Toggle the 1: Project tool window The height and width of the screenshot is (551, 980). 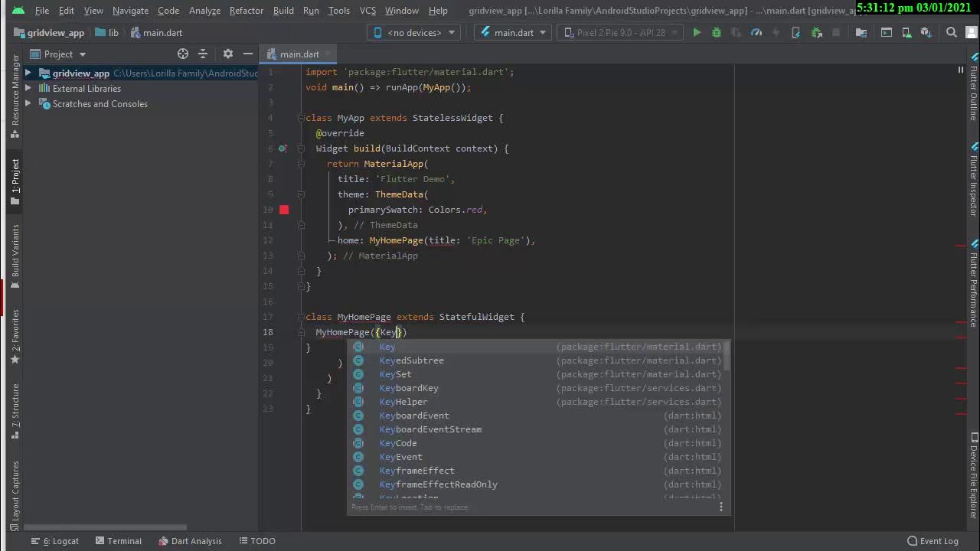15,182
